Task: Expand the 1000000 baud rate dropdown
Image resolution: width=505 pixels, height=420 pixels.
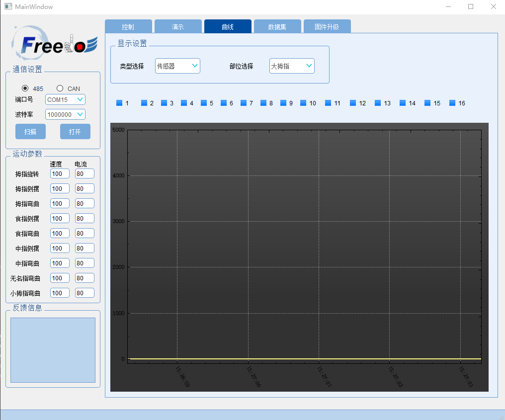Action: click(x=65, y=114)
